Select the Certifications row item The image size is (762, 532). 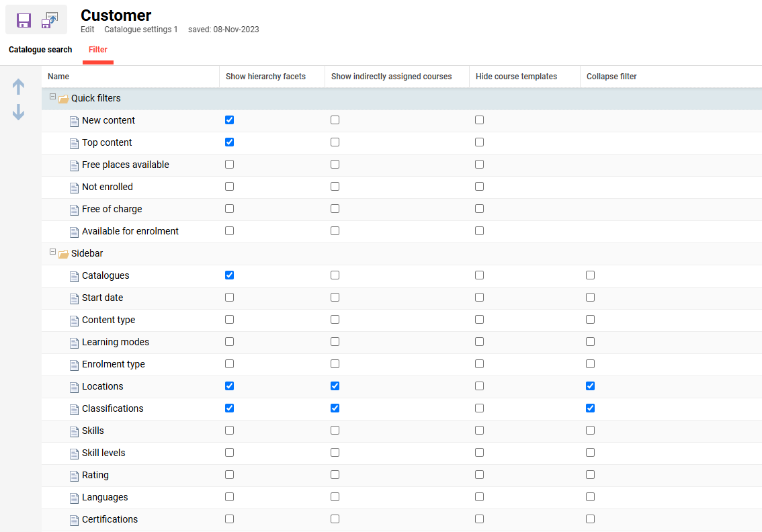[x=110, y=519]
